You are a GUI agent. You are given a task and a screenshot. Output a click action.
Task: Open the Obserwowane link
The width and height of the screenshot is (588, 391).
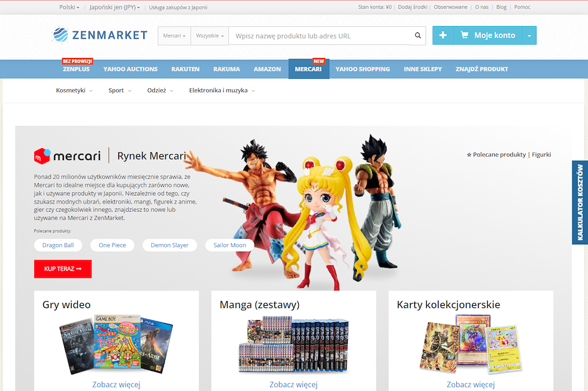[450, 7]
